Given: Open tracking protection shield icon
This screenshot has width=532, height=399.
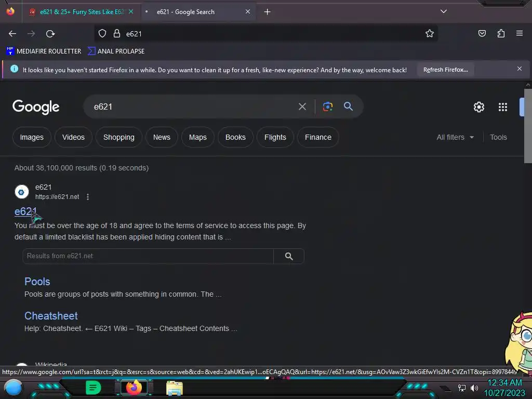Looking at the screenshot, I should click(x=102, y=34).
